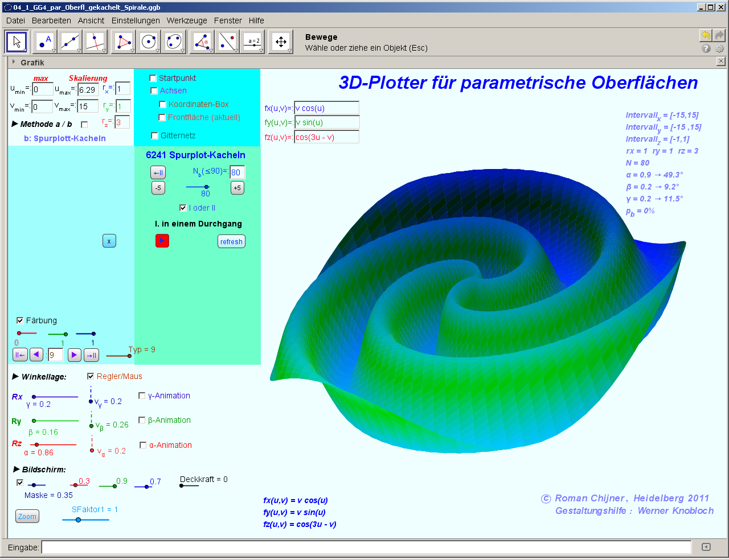Open the slider tool dropdown arrow
This screenshot has width=729, height=560.
click(x=261, y=51)
